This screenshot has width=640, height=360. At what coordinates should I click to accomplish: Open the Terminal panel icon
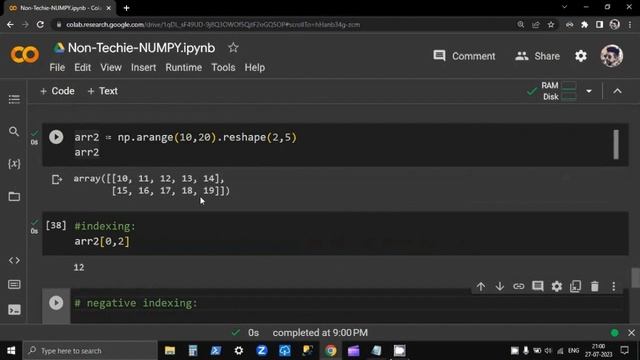[14, 310]
